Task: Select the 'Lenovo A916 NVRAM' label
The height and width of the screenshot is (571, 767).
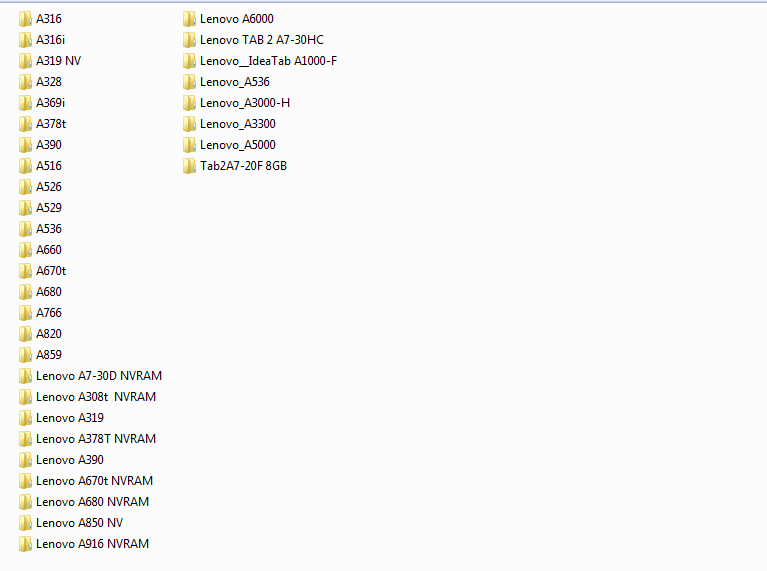Action: (x=92, y=544)
